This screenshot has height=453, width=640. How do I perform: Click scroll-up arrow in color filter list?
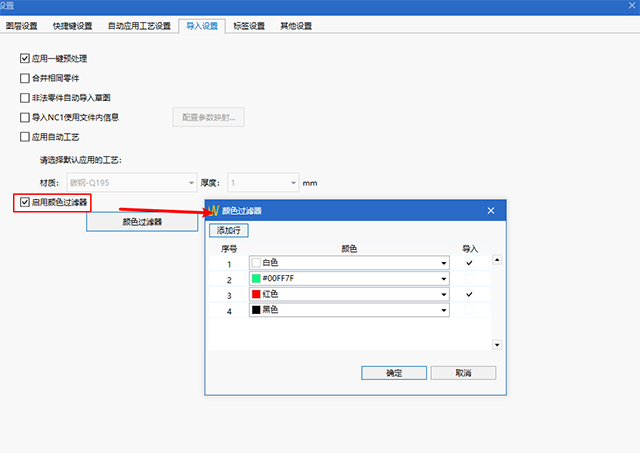(497, 262)
